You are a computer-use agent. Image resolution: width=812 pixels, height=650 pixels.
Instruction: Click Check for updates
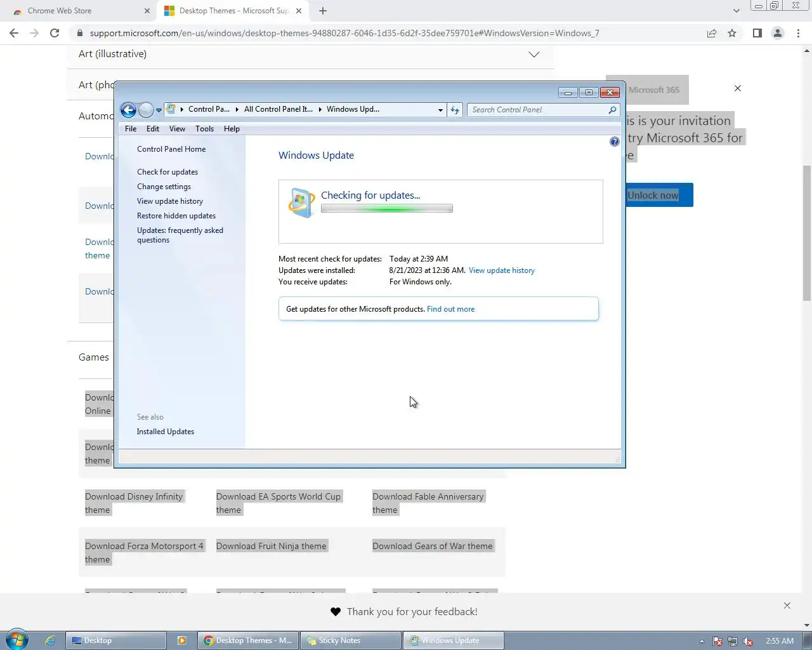point(167,172)
